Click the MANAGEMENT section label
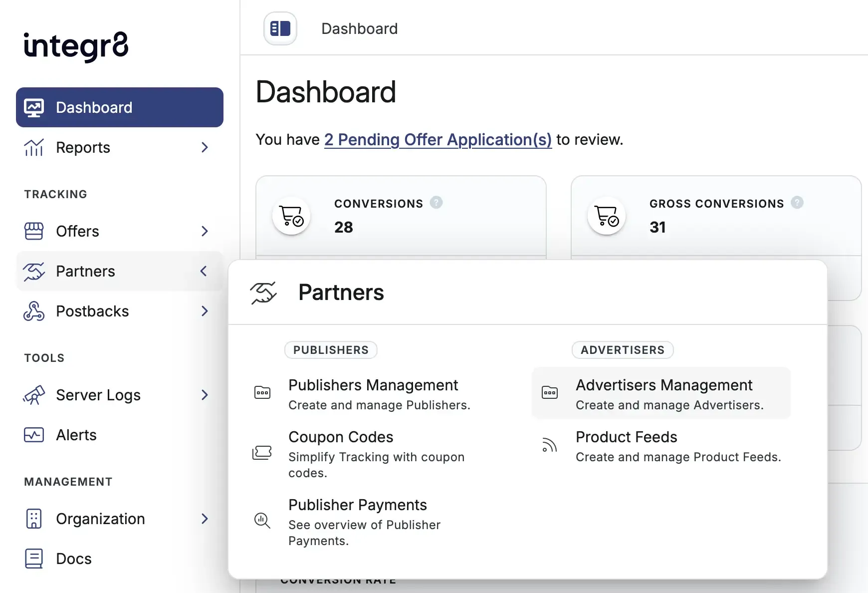Viewport: 868px width, 593px height. [x=68, y=482]
